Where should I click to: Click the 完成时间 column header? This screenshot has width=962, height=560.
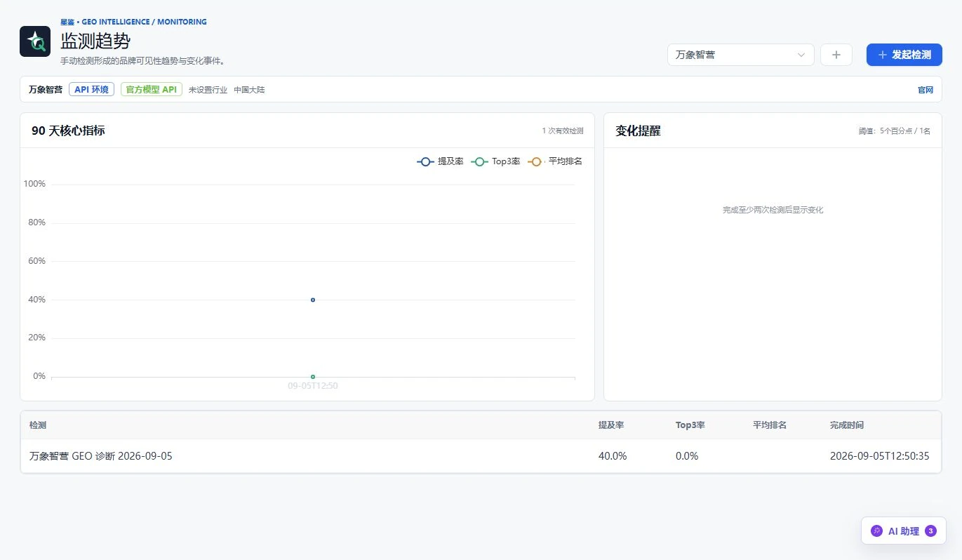click(x=847, y=425)
